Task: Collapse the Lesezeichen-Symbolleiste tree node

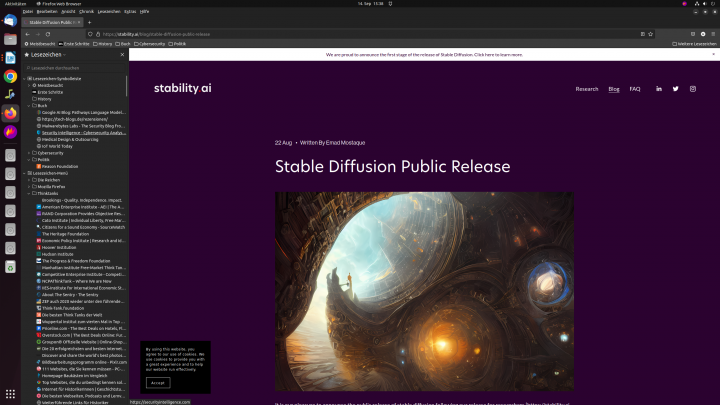Action: coord(24,79)
